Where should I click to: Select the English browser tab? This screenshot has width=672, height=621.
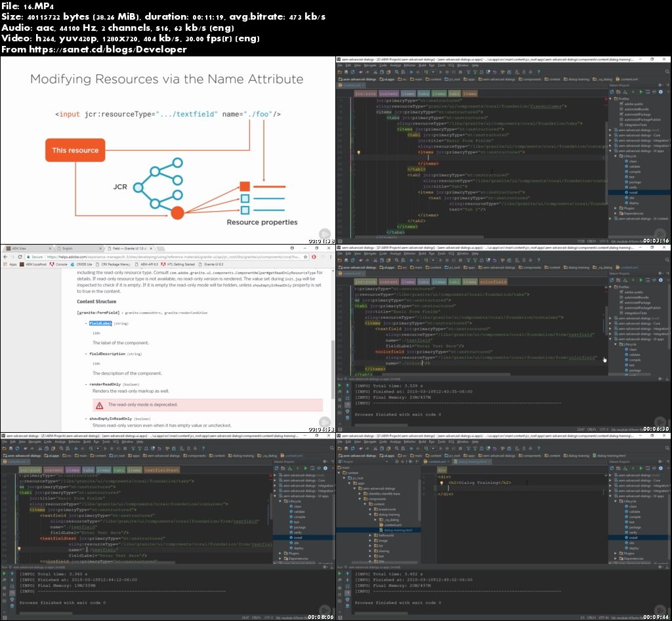pyautogui.click(x=79, y=249)
